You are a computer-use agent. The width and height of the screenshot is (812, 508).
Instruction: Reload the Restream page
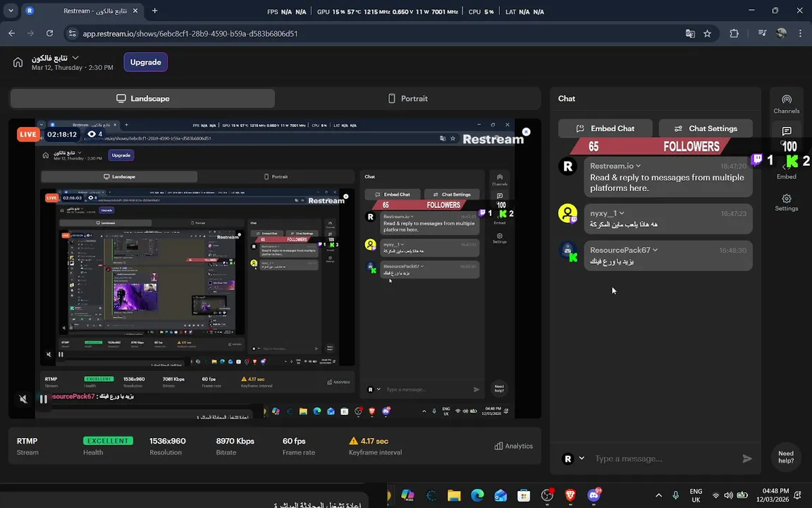pos(50,34)
